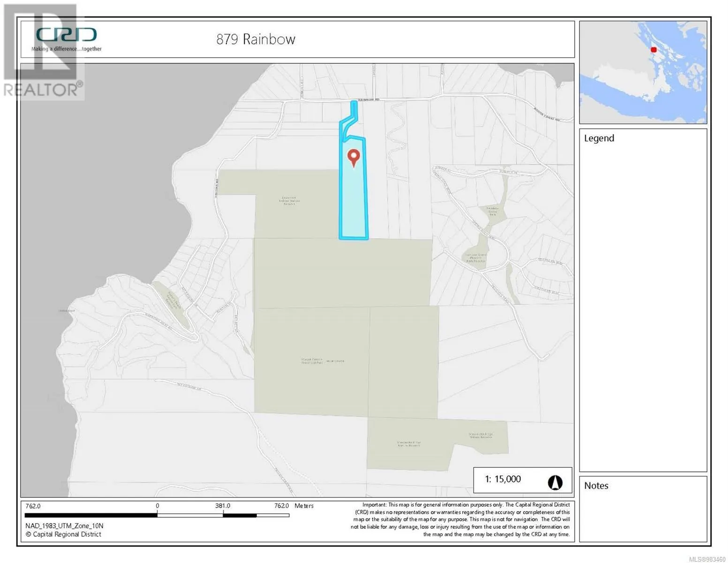The width and height of the screenshot is (728, 563).
Task: Click the 879 Rainbow map title
Action: coord(255,39)
